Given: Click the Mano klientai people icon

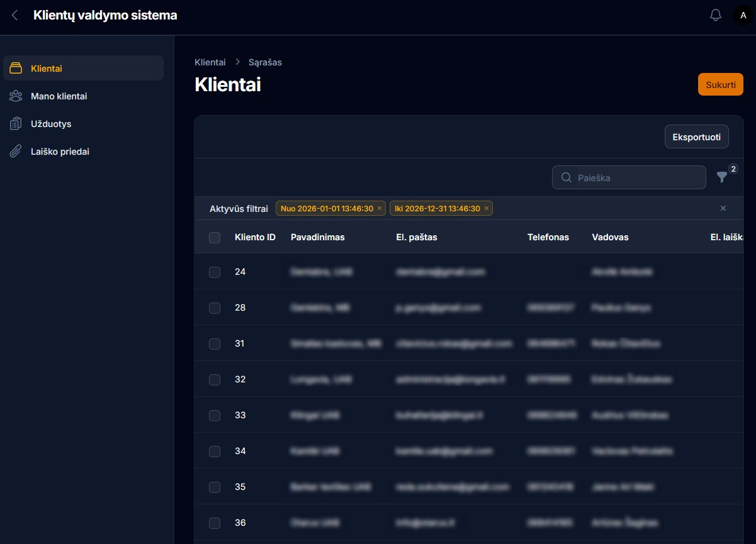Looking at the screenshot, I should click(x=16, y=96).
